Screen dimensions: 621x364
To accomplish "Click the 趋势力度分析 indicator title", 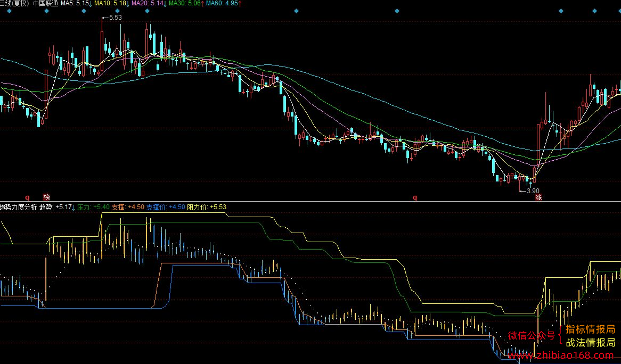I will 18,207.
